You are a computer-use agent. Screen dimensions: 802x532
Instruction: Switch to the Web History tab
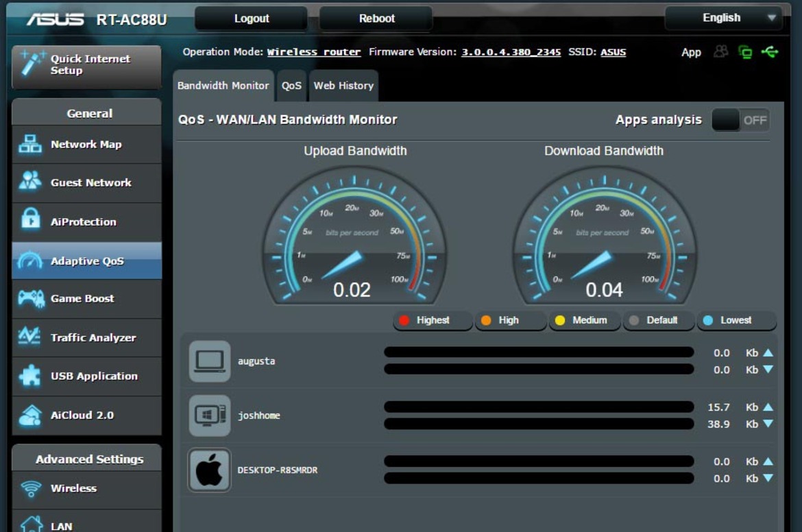click(x=343, y=86)
